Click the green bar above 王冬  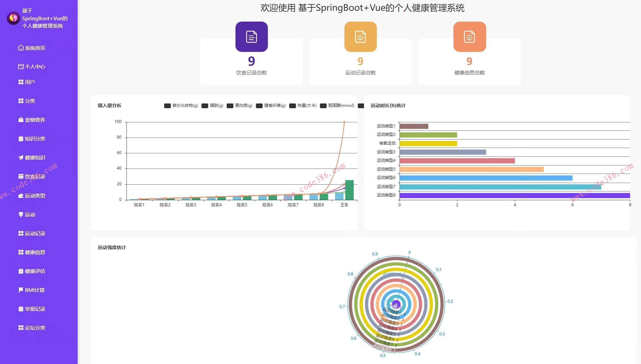[x=350, y=190]
